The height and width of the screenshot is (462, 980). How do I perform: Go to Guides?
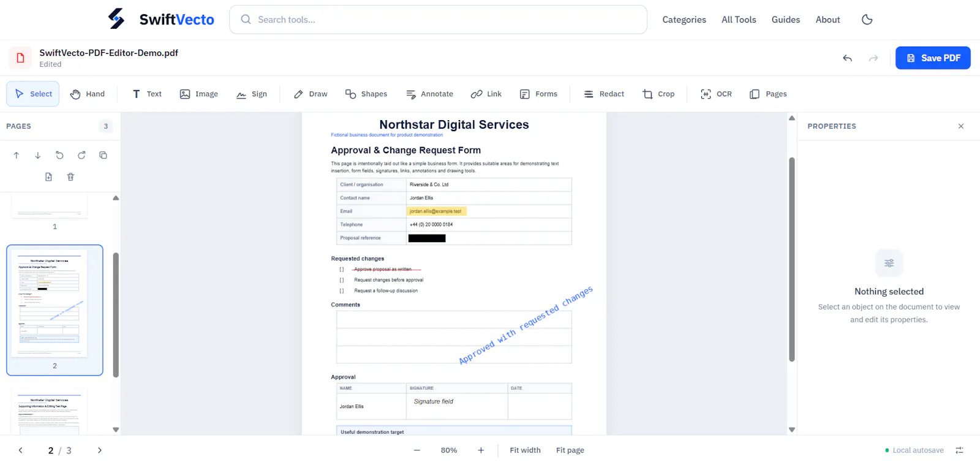[786, 20]
